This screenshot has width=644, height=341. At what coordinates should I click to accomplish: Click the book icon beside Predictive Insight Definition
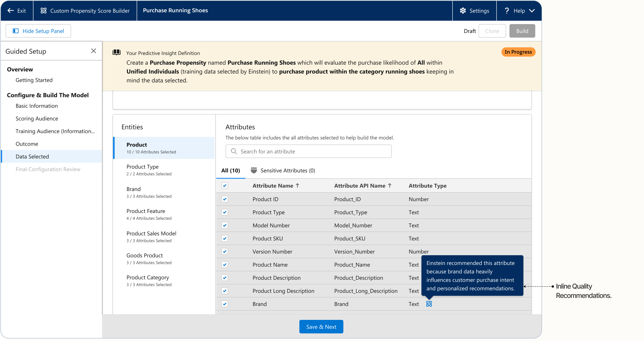pos(117,52)
